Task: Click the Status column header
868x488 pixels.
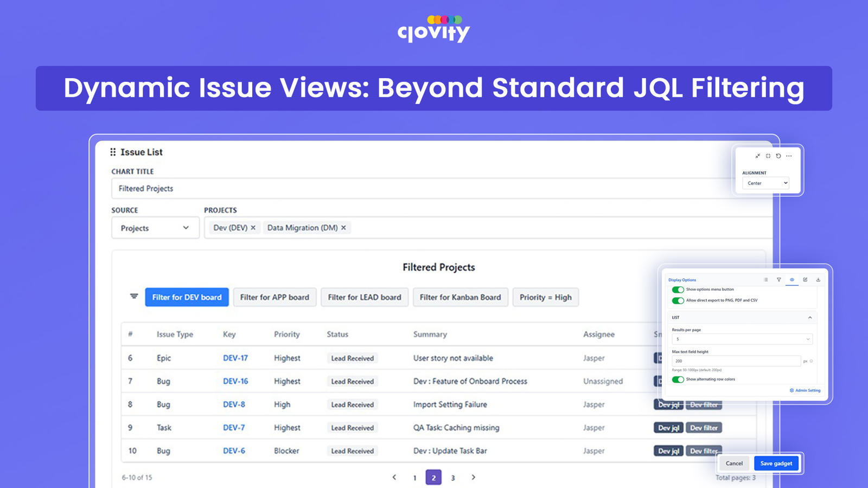Action: pyautogui.click(x=337, y=335)
